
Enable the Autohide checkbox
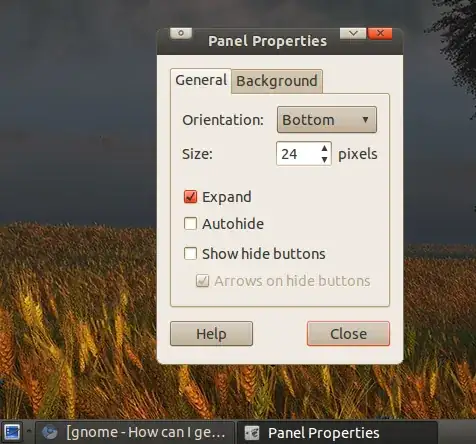pyautogui.click(x=190, y=224)
